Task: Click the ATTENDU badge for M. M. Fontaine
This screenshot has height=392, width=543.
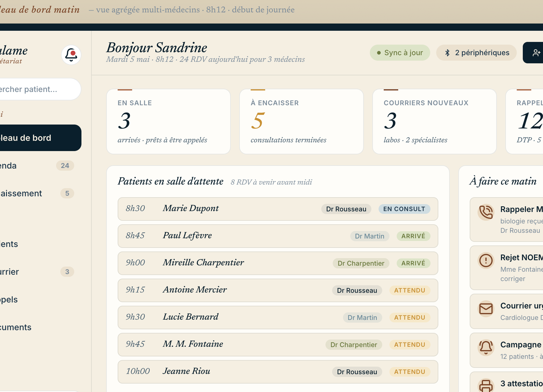Action: point(410,345)
